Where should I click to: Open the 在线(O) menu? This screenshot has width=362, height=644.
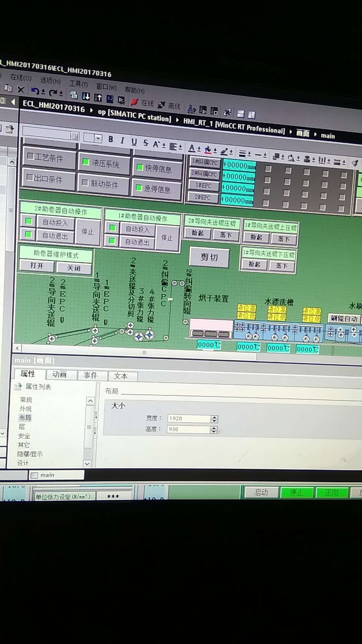(21, 78)
